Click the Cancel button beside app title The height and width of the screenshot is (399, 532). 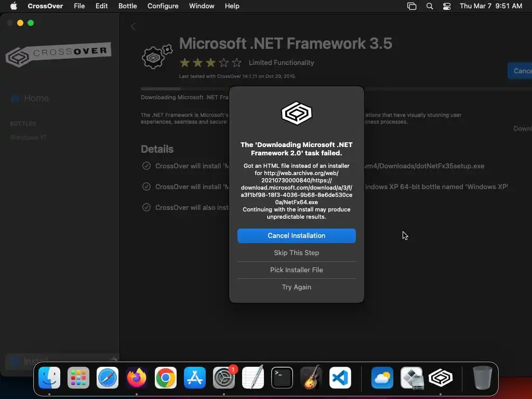pyautogui.click(x=520, y=71)
